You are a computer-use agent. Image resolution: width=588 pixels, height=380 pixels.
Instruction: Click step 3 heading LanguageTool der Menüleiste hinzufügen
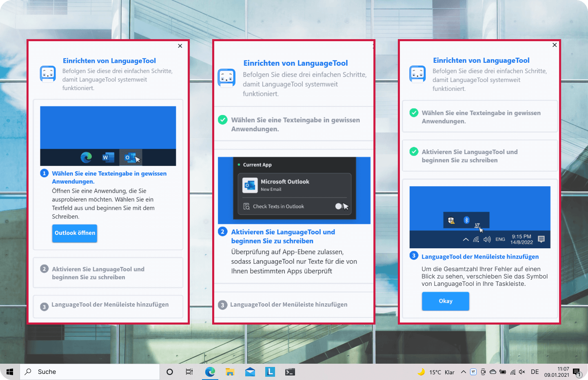(x=480, y=256)
